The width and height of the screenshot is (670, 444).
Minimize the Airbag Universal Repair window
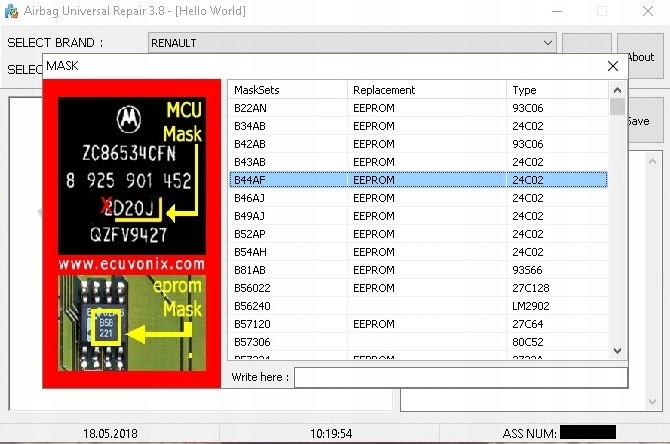click(x=557, y=11)
